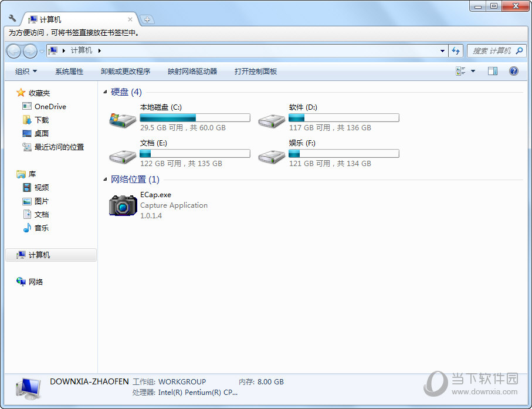Select 本地磁盘 (C:) drive icon
This screenshot has height=409, width=532.
click(123, 120)
